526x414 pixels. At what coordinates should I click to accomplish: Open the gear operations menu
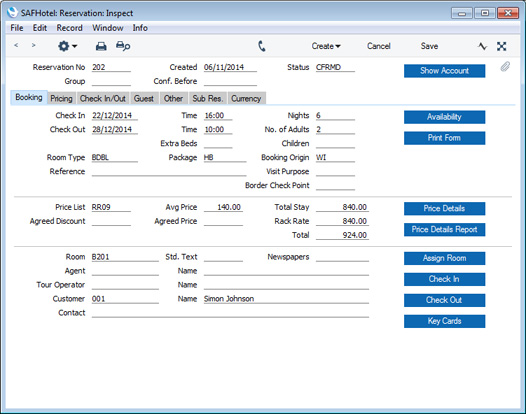click(67, 46)
